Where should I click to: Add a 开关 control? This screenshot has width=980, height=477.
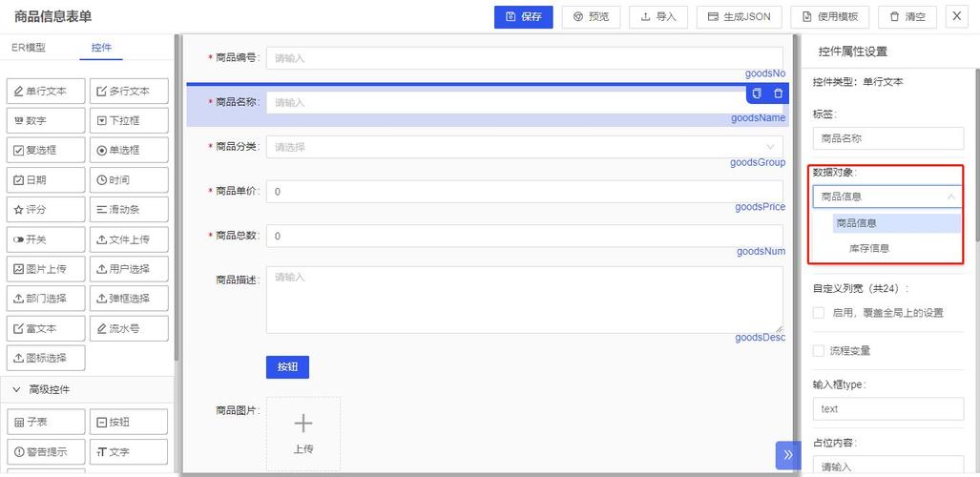pyautogui.click(x=46, y=239)
